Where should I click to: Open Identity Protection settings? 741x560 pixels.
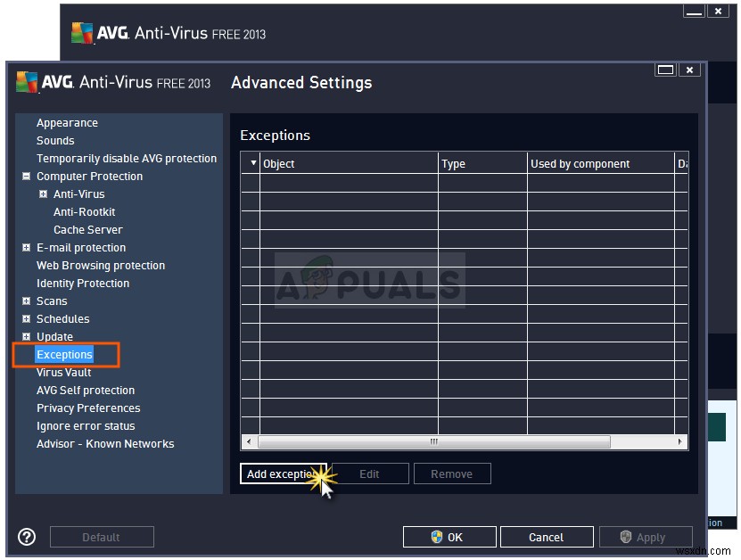coord(83,283)
